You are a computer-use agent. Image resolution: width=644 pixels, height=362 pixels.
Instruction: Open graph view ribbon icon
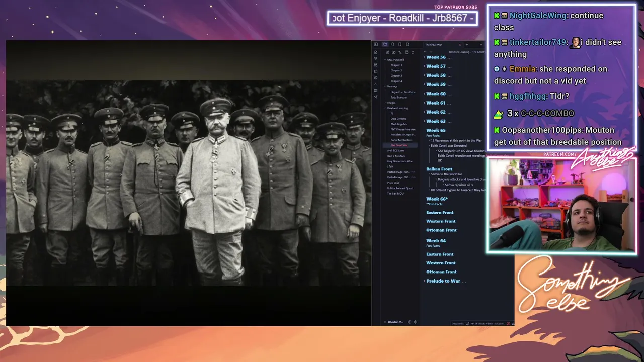(x=376, y=59)
